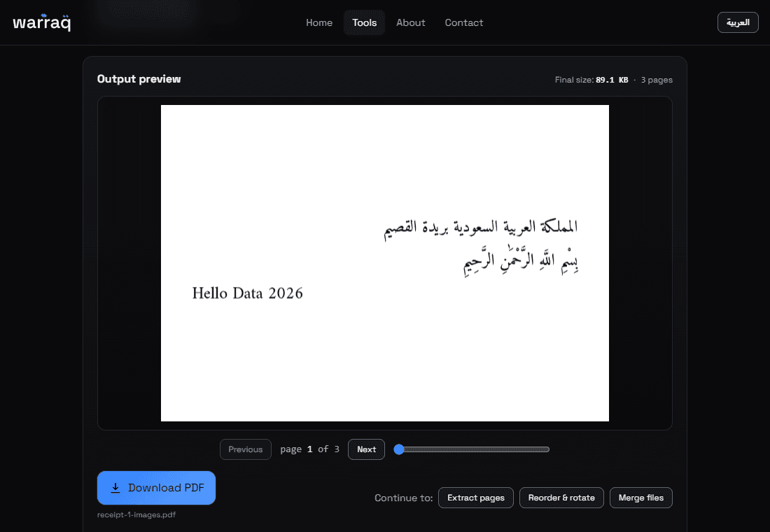Image resolution: width=770 pixels, height=532 pixels.
Task: Click the download arrow icon
Action: click(115, 488)
